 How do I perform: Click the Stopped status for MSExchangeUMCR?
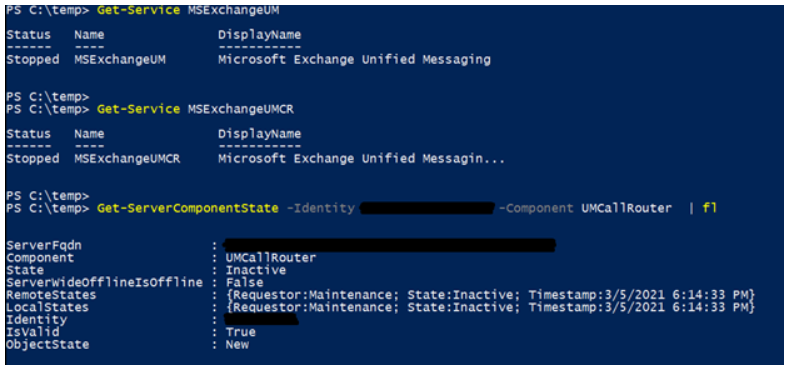[33, 159]
